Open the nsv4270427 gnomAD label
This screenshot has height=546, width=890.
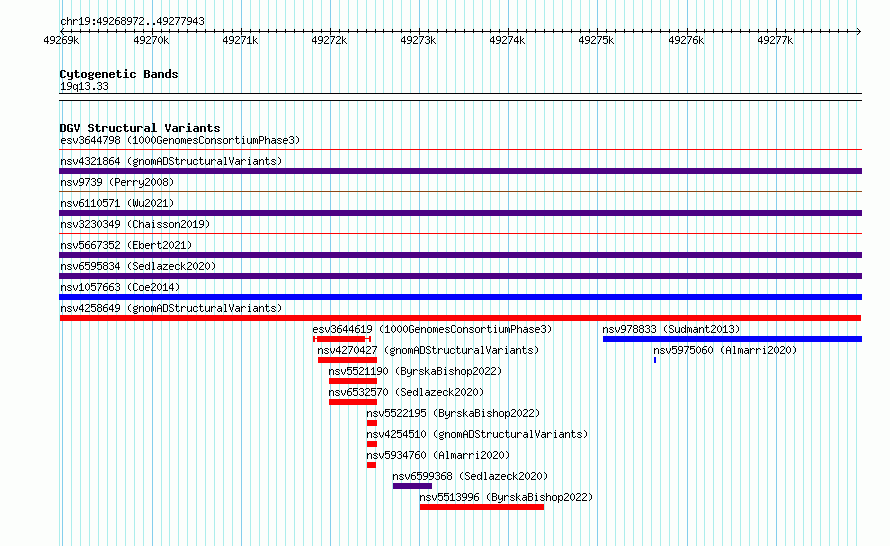pos(428,350)
